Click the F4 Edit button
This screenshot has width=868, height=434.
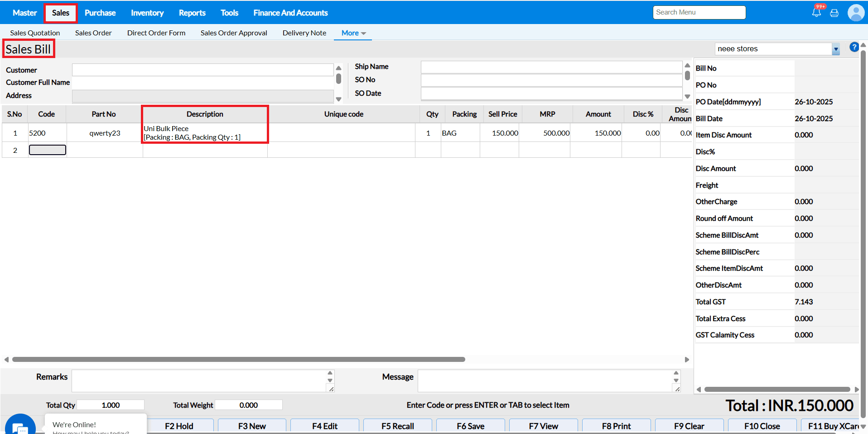325,426
